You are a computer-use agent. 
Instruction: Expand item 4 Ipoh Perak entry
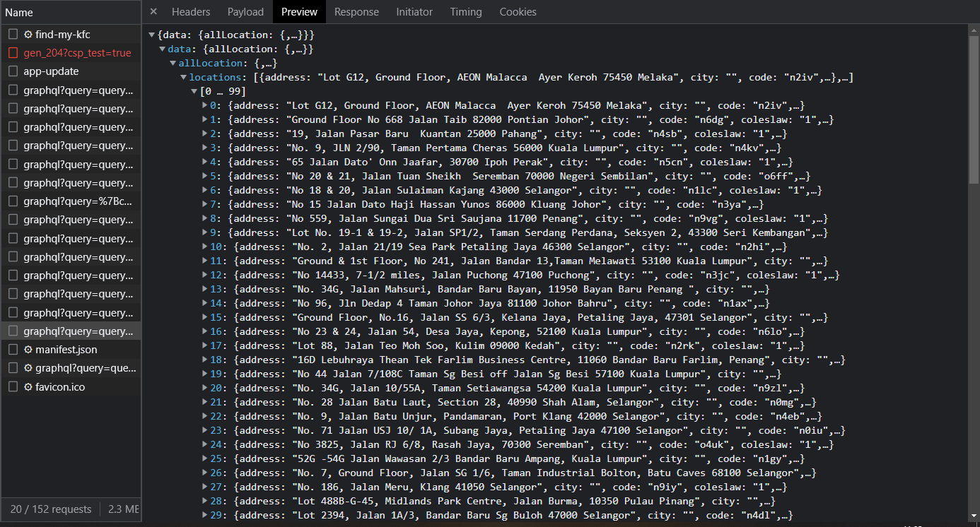pos(206,162)
